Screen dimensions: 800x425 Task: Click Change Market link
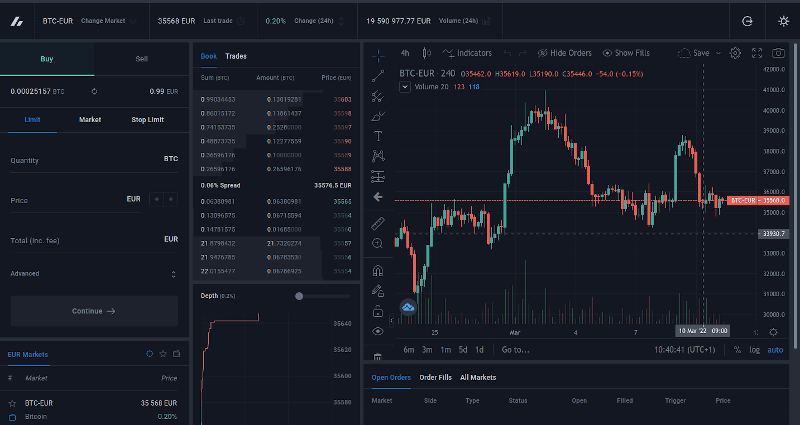pos(104,20)
